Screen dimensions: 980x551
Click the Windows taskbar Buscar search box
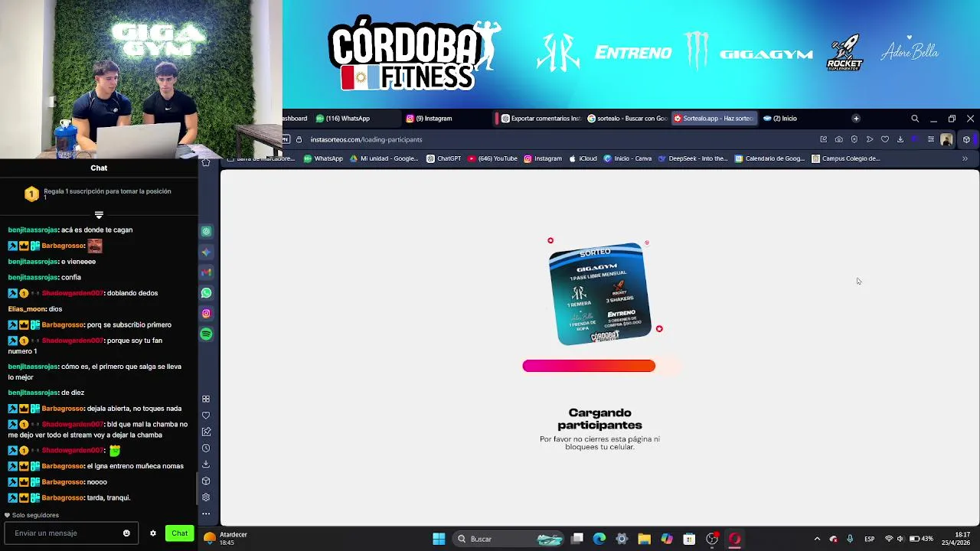point(509,539)
